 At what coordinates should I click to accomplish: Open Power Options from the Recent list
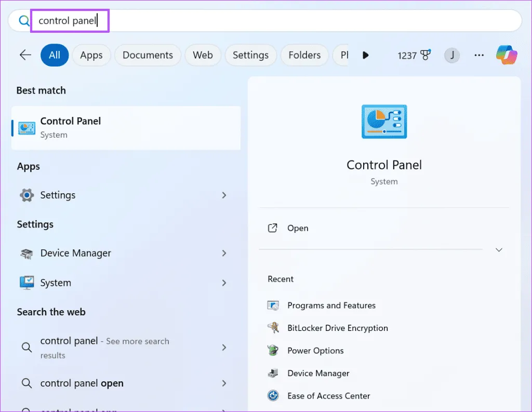(x=315, y=351)
